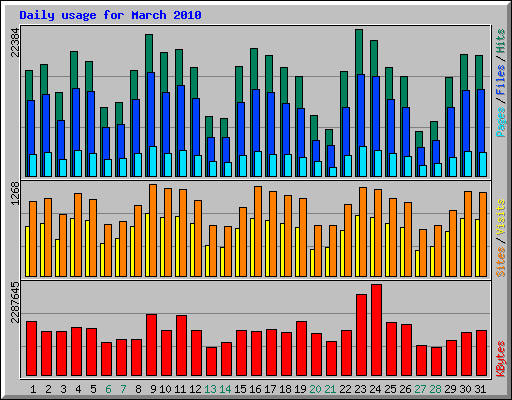Click day 12 on the x-axis
The image size is (512, 400).
click(x=195, y=389)
